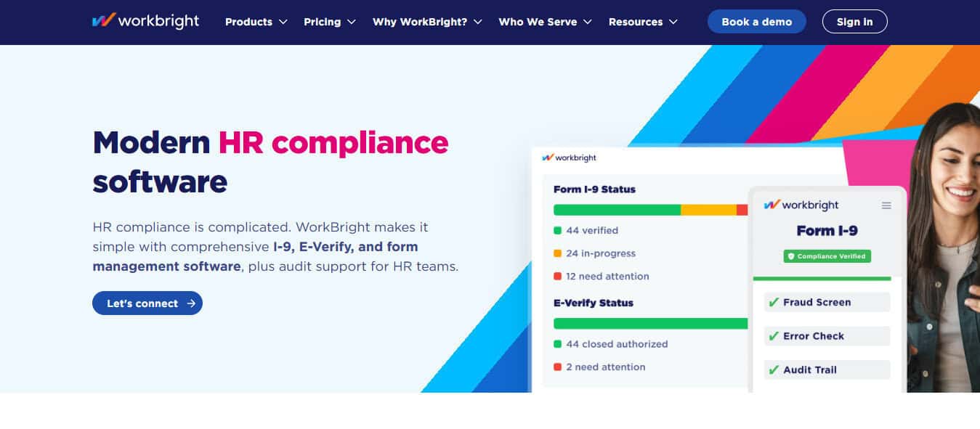Click the Book a demo button
980x429 pixels.
757,22
